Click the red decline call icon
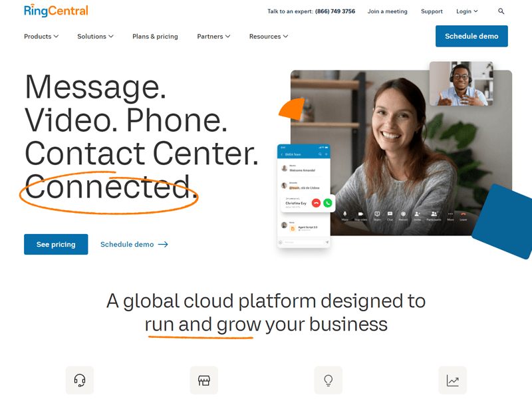532x399 pixels. coord(316,203)
